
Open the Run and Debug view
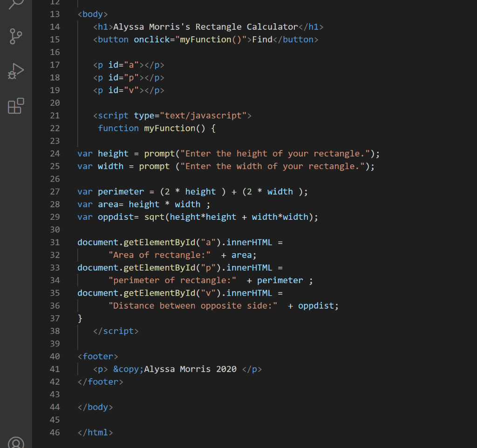click(16, 71)
